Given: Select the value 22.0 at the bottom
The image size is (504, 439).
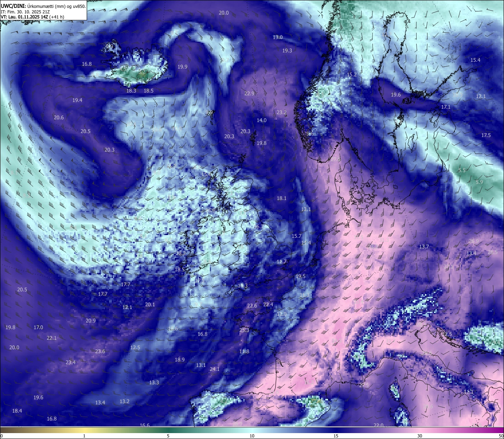Looking at the screenshot, I should 378,425.
